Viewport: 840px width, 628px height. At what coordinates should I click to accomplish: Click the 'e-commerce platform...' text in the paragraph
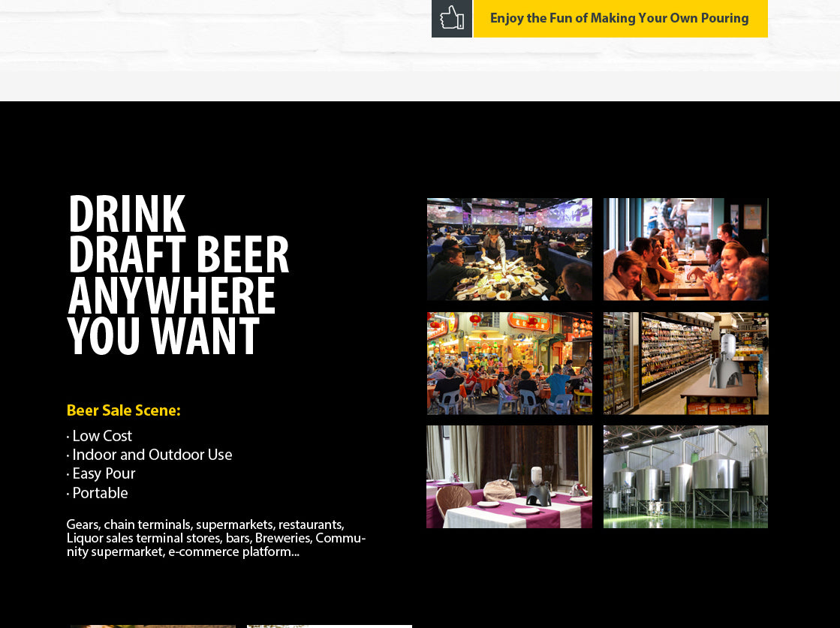(x=233, y=552)
